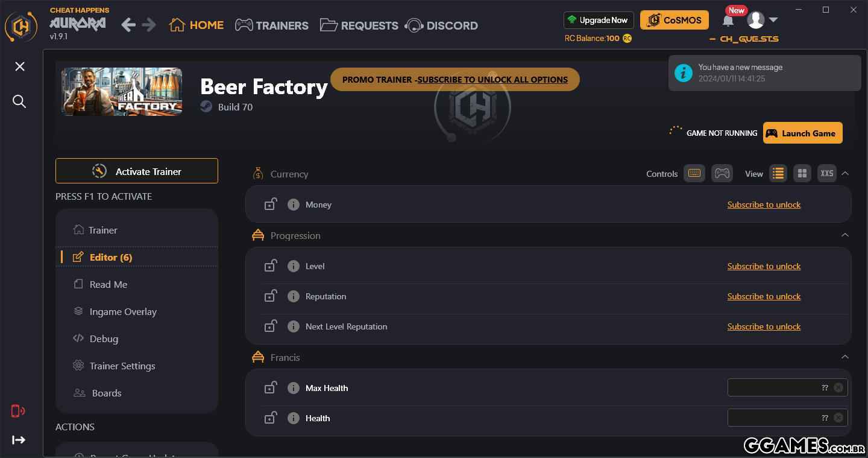Click the Activate Trainer button
The width and height of the screenshot is (868, 458).
137,171
